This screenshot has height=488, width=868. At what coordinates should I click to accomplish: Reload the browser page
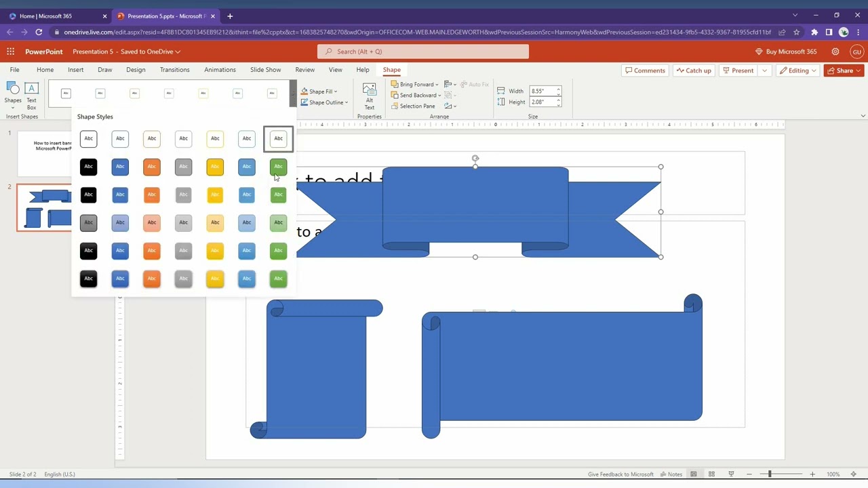coord(39,32)
